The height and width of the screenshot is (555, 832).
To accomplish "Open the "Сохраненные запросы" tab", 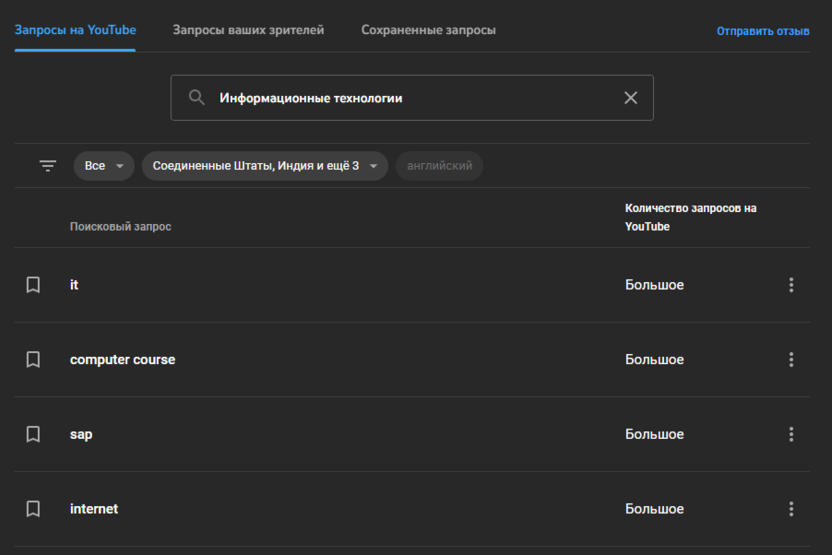I will pos(428,30).
